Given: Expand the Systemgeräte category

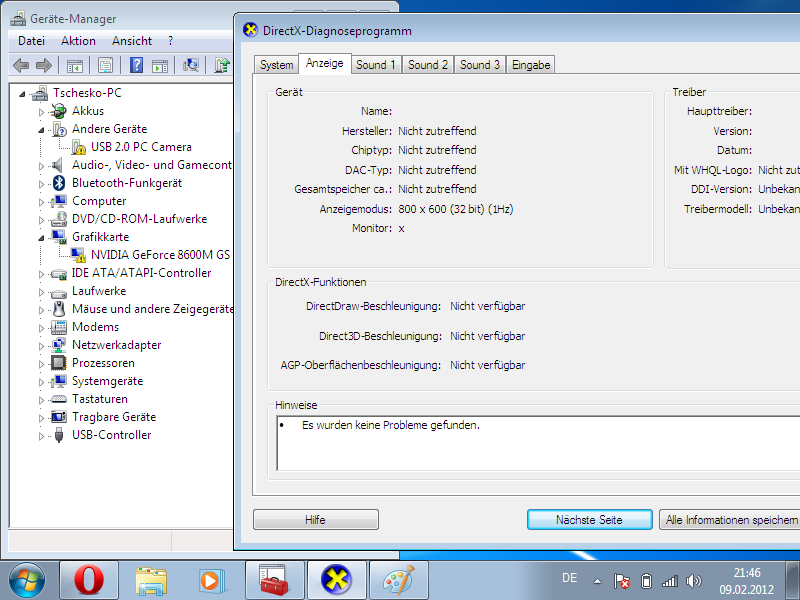Looking at the screenshot, I should [x=41, y=382].
